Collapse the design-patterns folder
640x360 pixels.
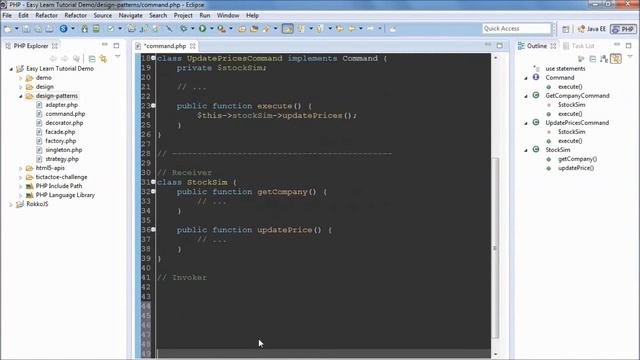pyautogui.click(x=21, y=96)
